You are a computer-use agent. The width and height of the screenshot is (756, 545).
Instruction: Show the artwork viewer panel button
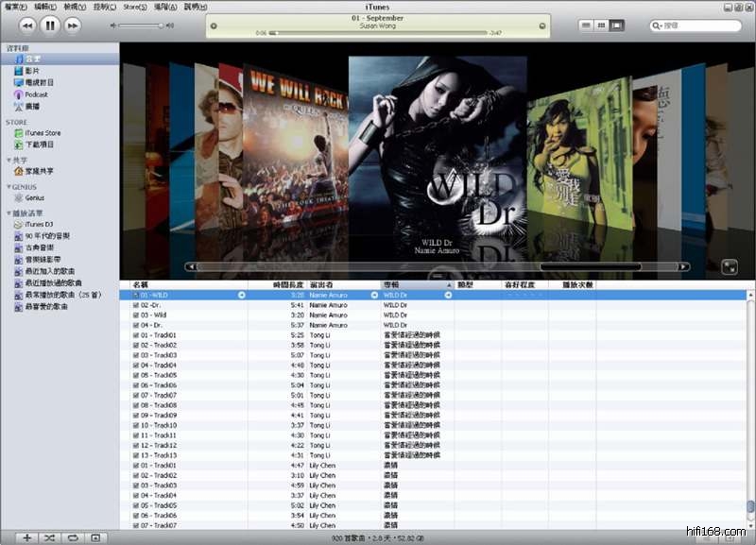[x=95, y=537]
